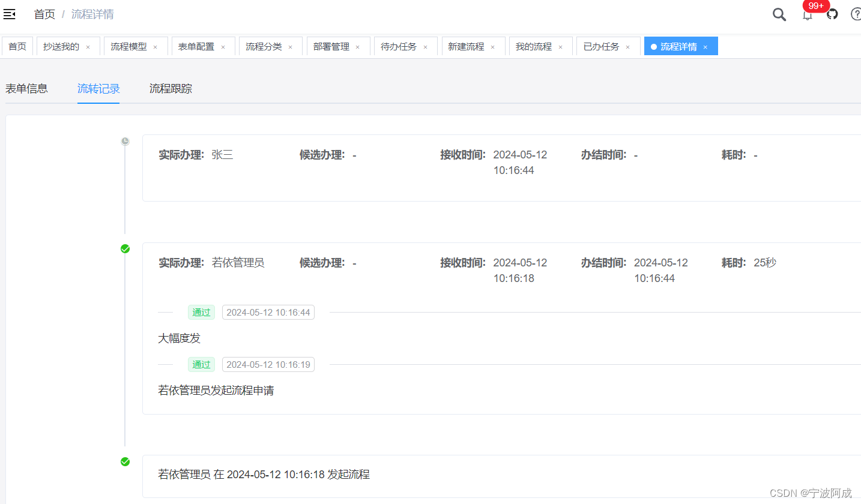The image size is (861, 504).
Task: Close the 流程分类 tab
Action: coord(290,47)
